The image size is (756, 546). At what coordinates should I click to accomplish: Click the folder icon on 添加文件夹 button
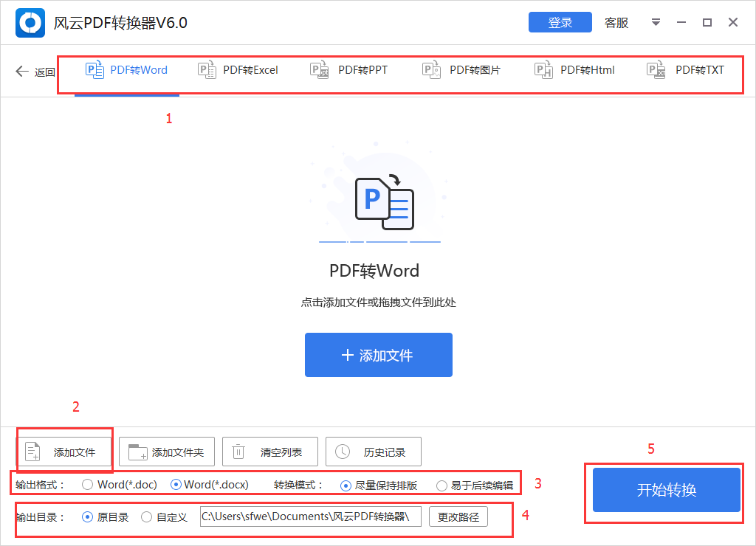click(x=138, y=452)
